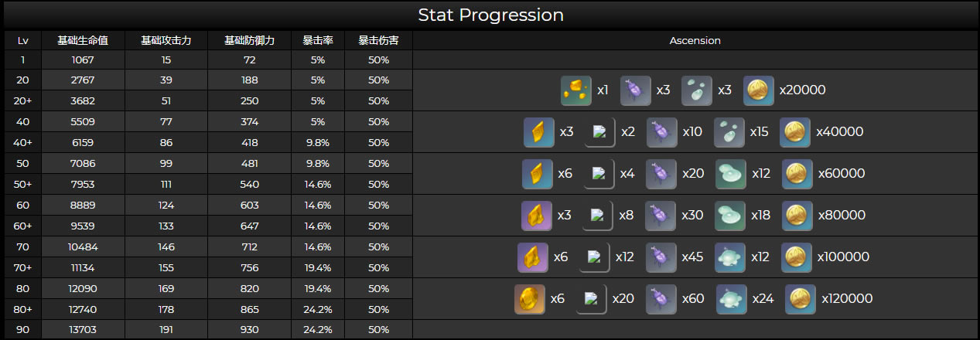The image size is (980, 340).
Task: Select the purple beetle icon beside x20
Action: coord(661,174)
